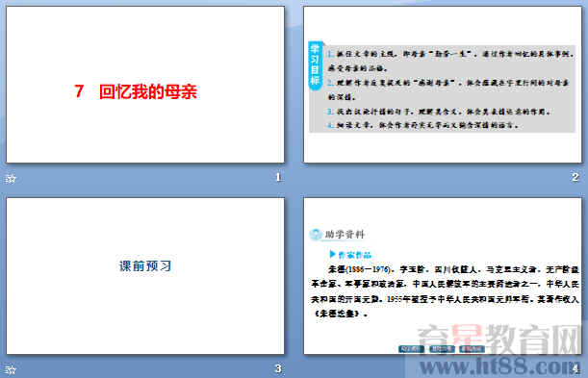Image resolution: width=588 pixels, height=378 pixels.
Task: Click the slide number 1 label
Action: pos(278,177)
